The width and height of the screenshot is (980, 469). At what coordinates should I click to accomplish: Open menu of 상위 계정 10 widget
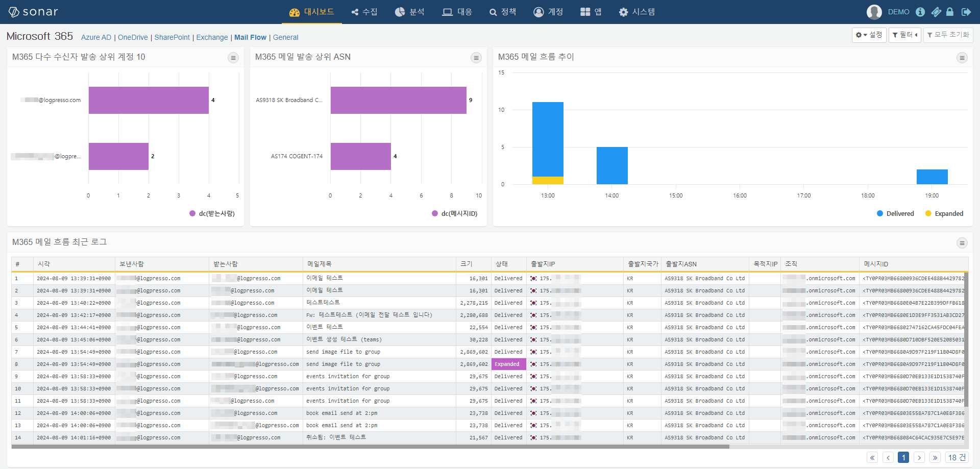coord(233,58)
